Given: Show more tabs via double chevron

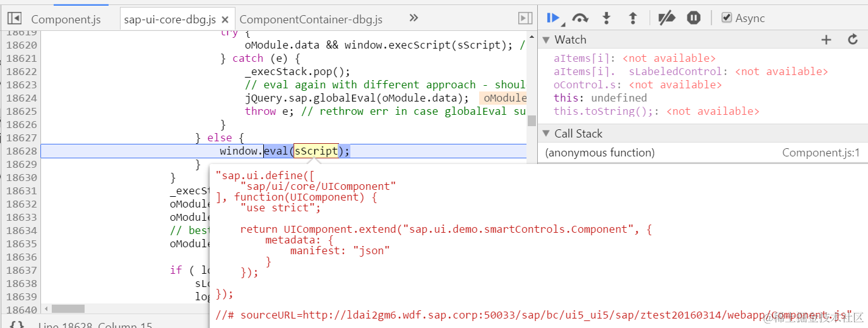Looking at the screenshot, I should click(413, 18).
